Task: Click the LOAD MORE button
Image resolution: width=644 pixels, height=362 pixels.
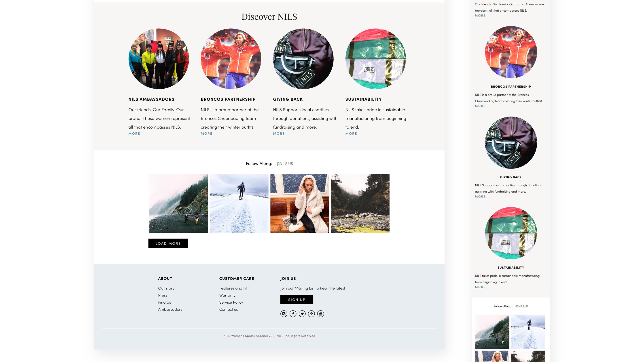Action: click(168, 243)
